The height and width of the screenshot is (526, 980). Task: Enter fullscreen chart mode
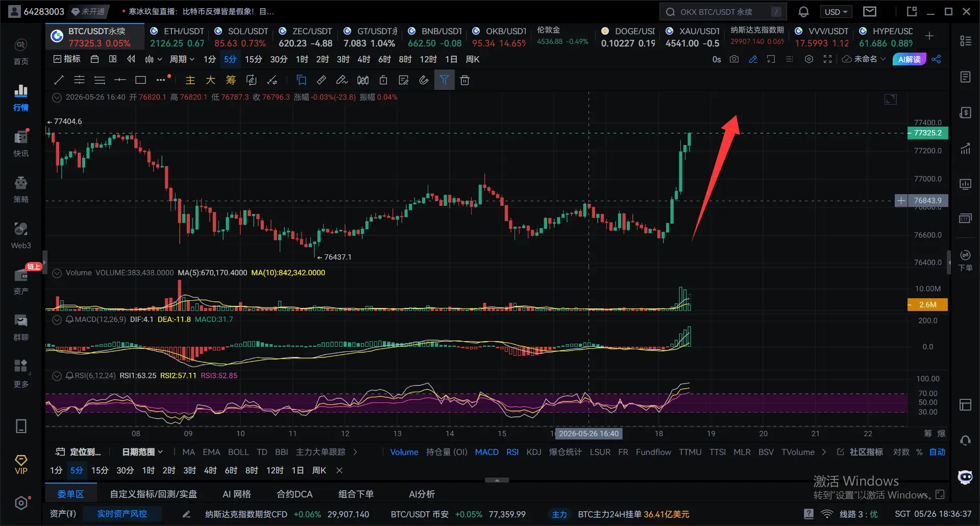click(x=828, y=59)
